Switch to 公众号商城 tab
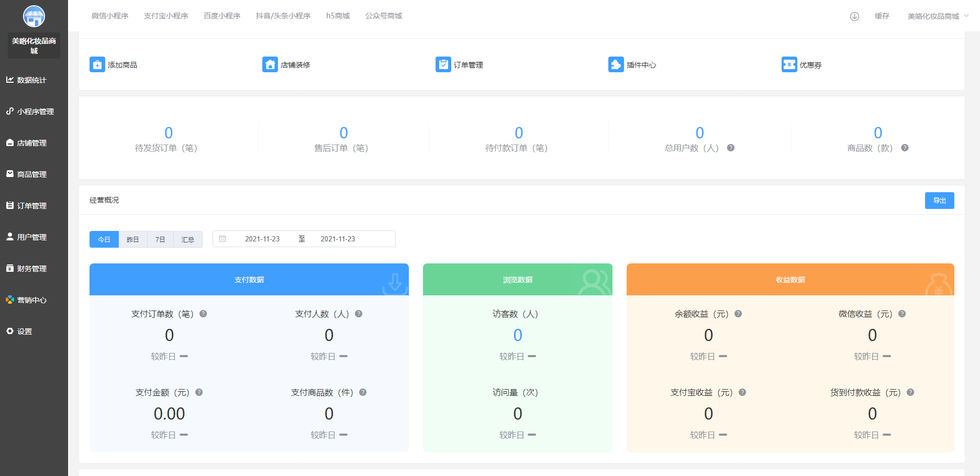This screenshot has width=980, height=476. coord(384,16)
